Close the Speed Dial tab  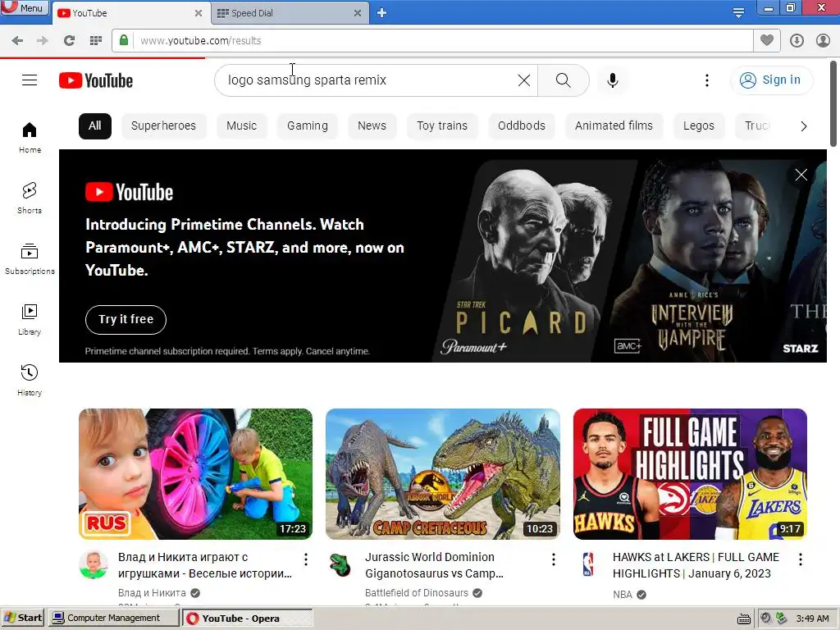pos(358,13)
